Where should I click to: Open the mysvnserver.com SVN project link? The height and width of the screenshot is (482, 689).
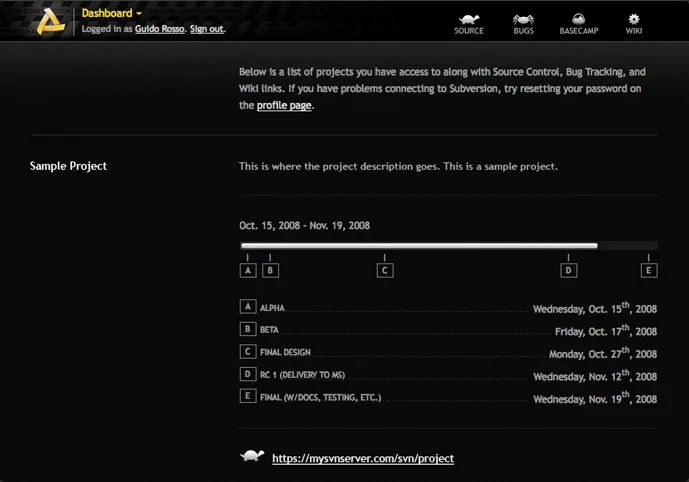(x=363, y=458)
